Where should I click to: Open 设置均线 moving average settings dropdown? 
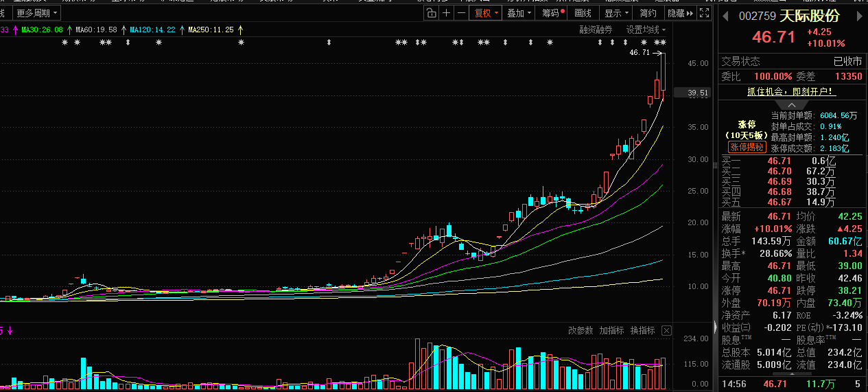(x=646, y=30)
